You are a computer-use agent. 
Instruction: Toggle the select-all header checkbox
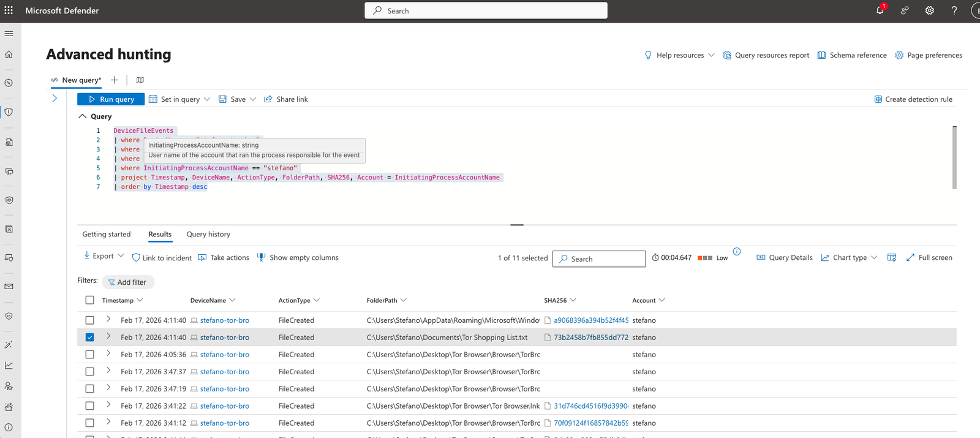[x=90, y=300]
